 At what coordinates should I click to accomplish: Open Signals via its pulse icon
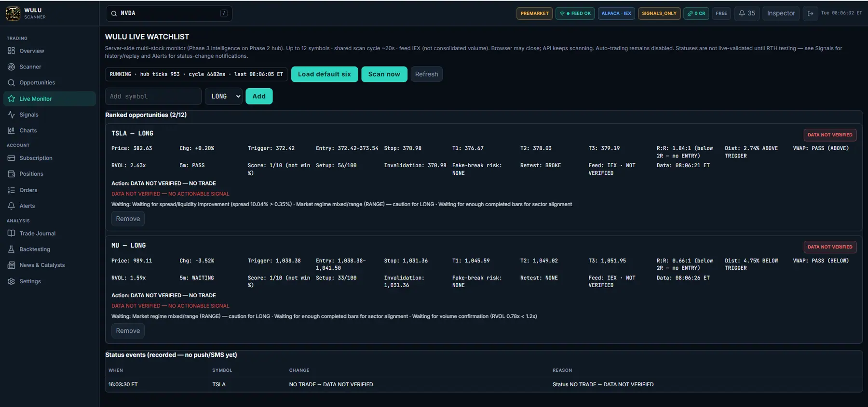12,115
